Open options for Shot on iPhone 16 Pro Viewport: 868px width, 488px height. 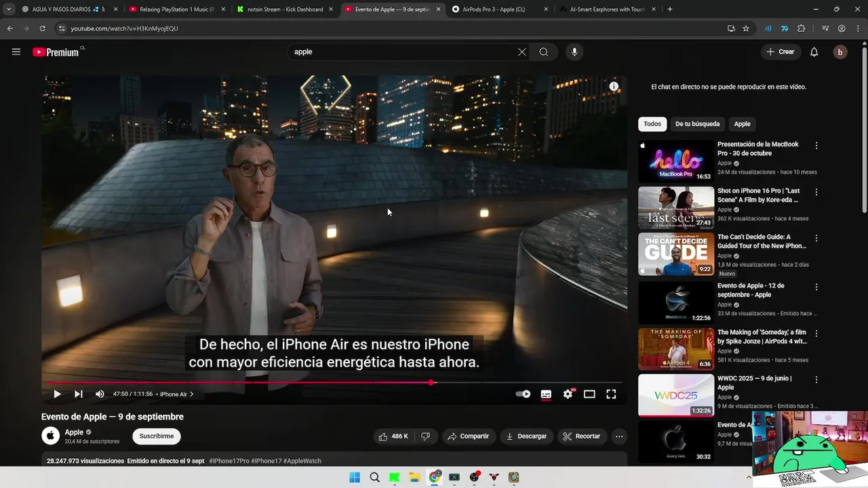[816, 192]
